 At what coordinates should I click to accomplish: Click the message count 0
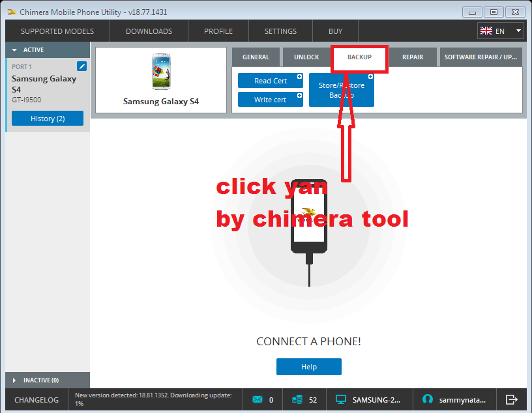[x=271, y=400]
